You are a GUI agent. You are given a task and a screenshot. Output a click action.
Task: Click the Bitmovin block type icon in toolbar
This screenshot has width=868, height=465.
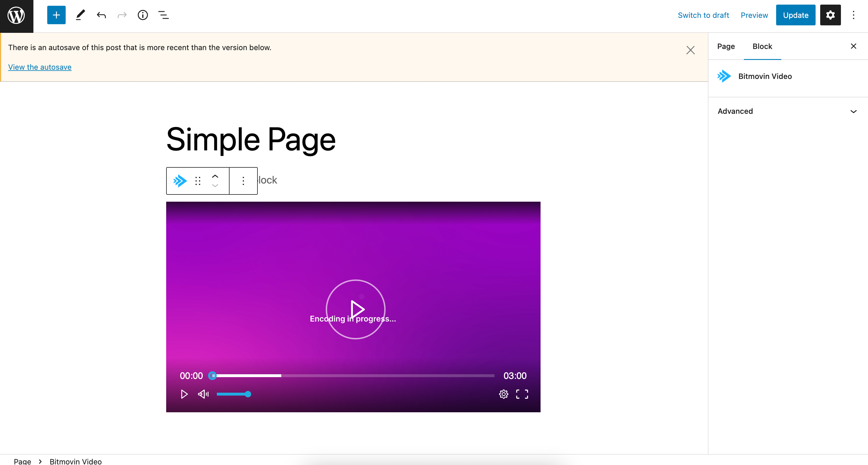180,181
